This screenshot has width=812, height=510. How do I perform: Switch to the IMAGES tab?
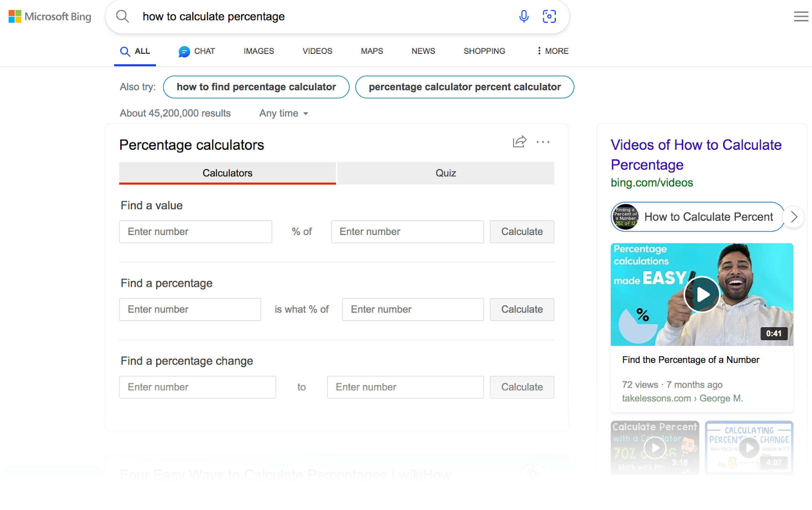click(x=259, y=51)
